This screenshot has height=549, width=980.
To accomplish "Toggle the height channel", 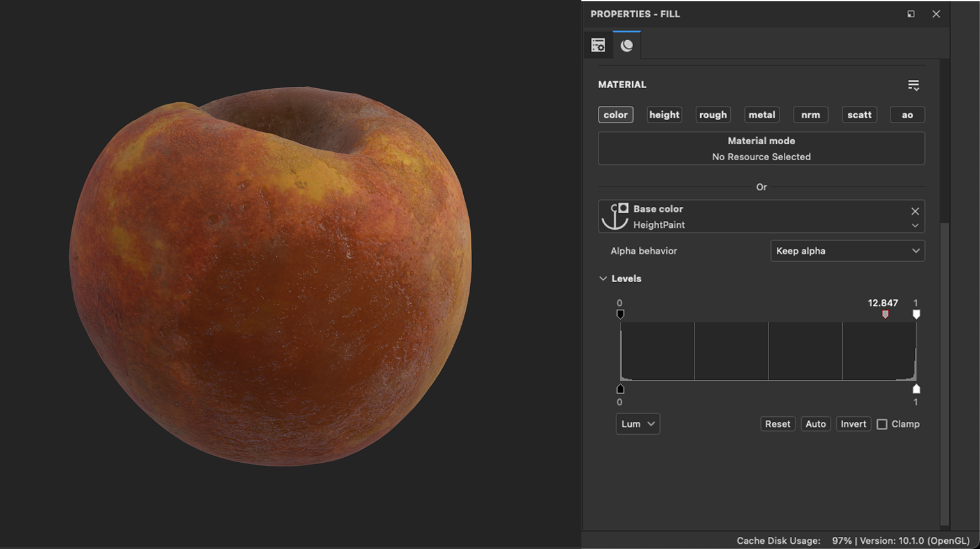I will click(664, 115).
